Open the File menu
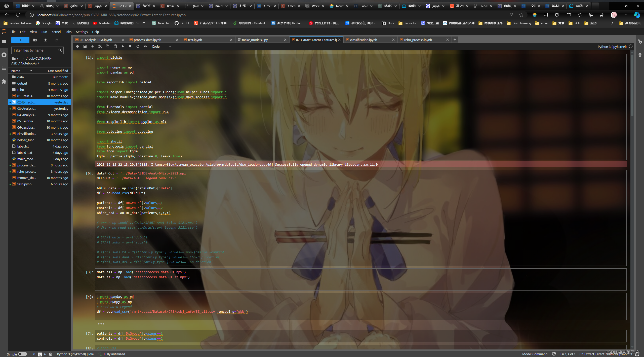644x357 pixels. (x=13, y=32)
